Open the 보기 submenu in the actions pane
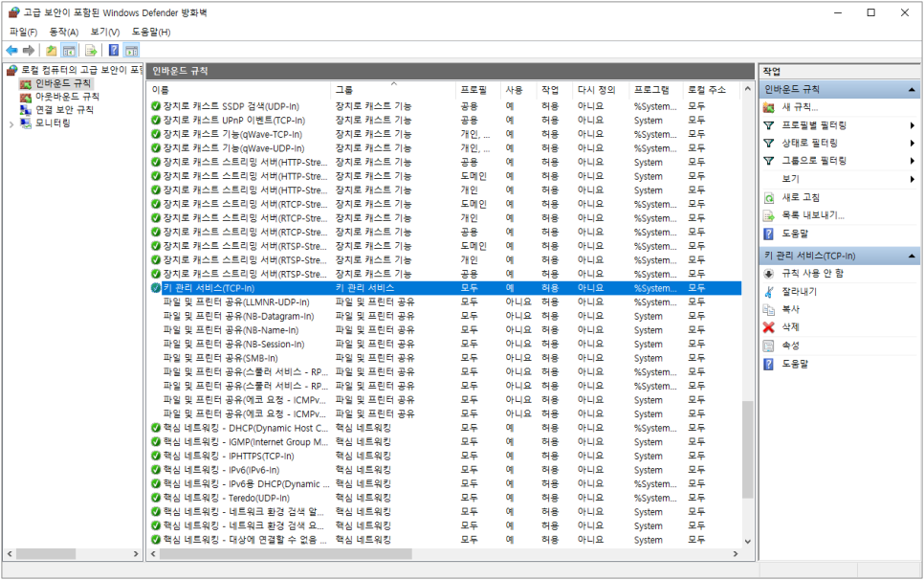The height and width of the screenshot is (580, 924). (790, 179)
